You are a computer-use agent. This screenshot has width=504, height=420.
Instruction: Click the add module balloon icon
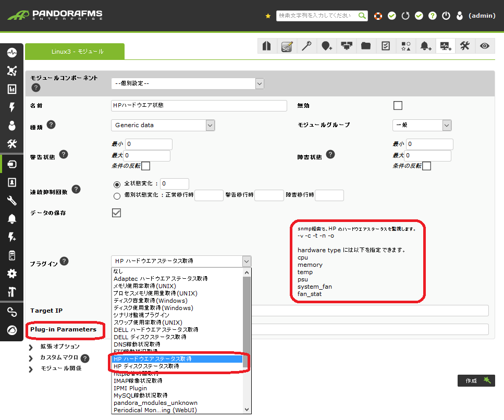click(x=327, y=46)
